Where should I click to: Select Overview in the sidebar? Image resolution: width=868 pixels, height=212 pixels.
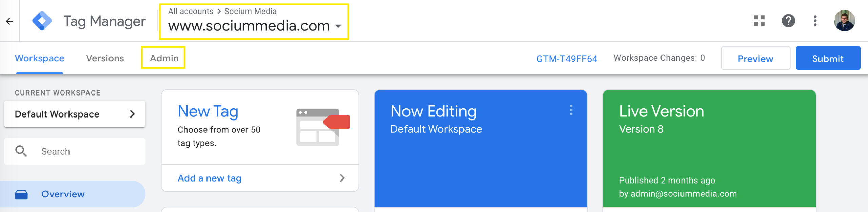[x=73, y=194]
